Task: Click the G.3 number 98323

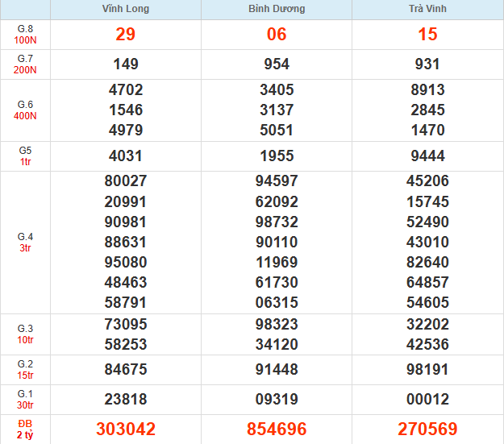Action: (x=277, y=325)
